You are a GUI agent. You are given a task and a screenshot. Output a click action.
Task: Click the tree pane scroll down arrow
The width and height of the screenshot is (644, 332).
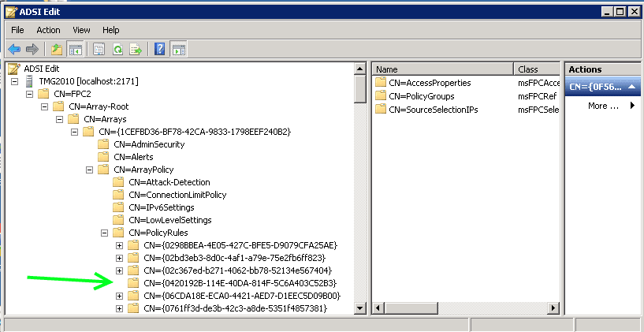360,308
